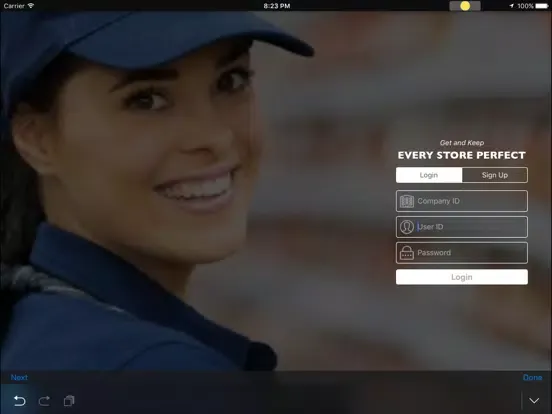The width and height of the screenshot is (552, 414).
Task: Tap the person icon beside User ID
Action: 407,227
